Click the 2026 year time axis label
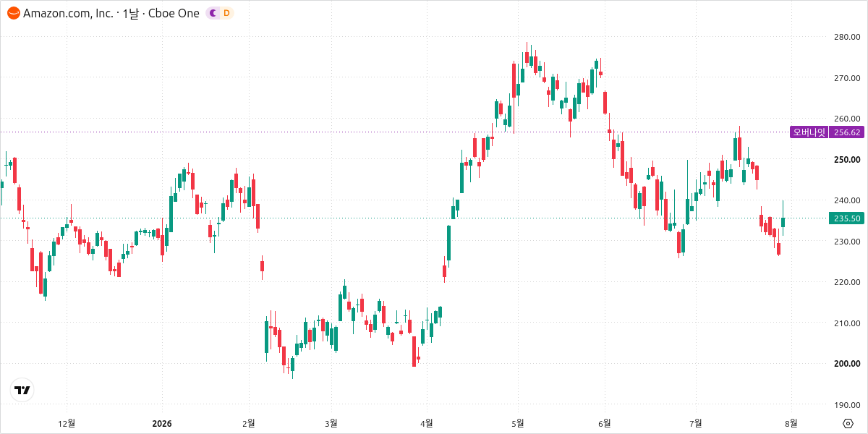This screenshot has width=868, height=434. pos(162,423)
